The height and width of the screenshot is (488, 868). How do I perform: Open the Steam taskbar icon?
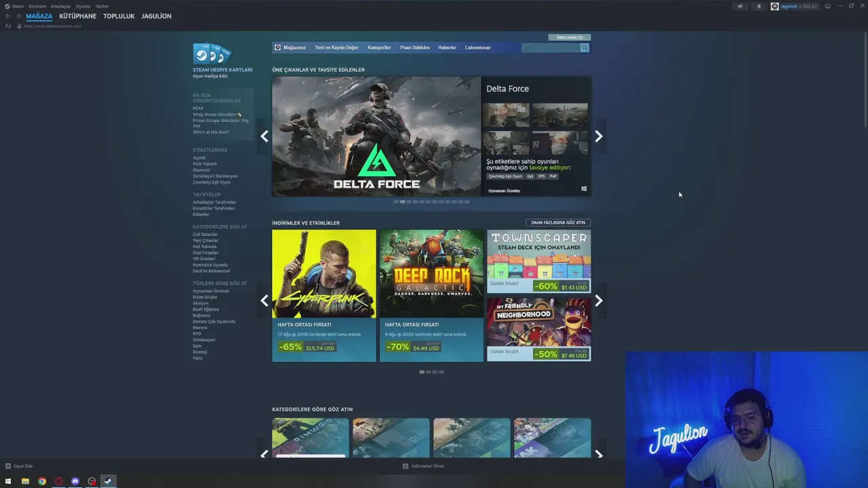click(108, 481)
